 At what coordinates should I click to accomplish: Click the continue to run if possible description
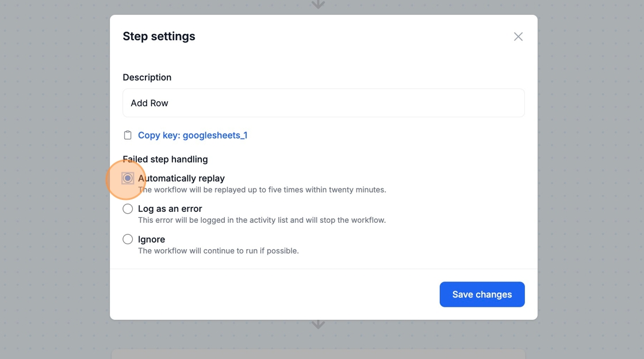pyautogui.click(x=218, y=250)
